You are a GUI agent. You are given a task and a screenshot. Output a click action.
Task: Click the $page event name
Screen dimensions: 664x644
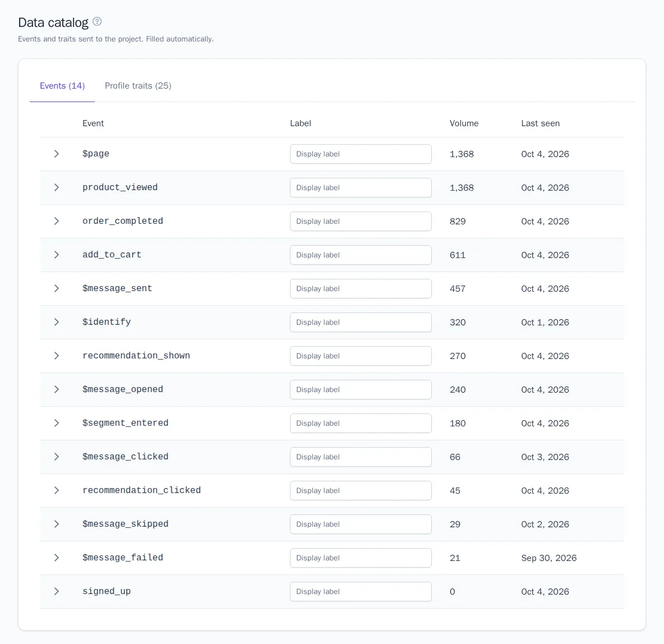[96, 154]
